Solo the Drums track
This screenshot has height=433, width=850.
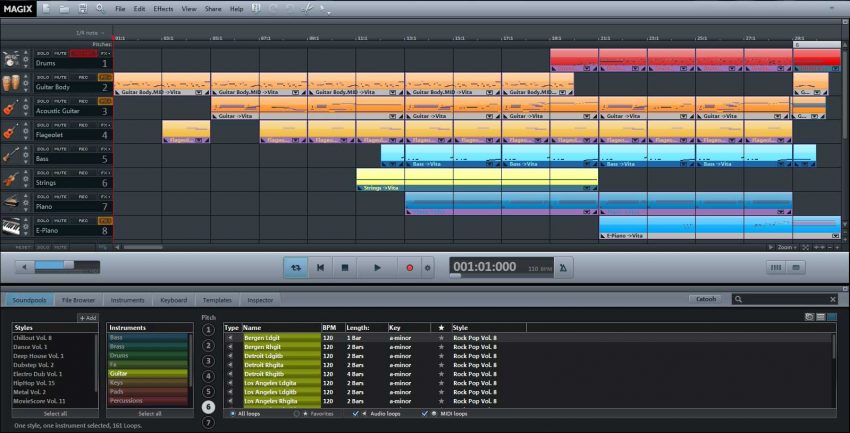(x=43, y=54)
